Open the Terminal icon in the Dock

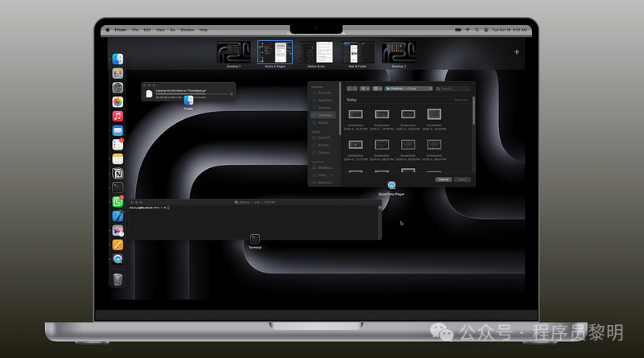tap(118, 187)
